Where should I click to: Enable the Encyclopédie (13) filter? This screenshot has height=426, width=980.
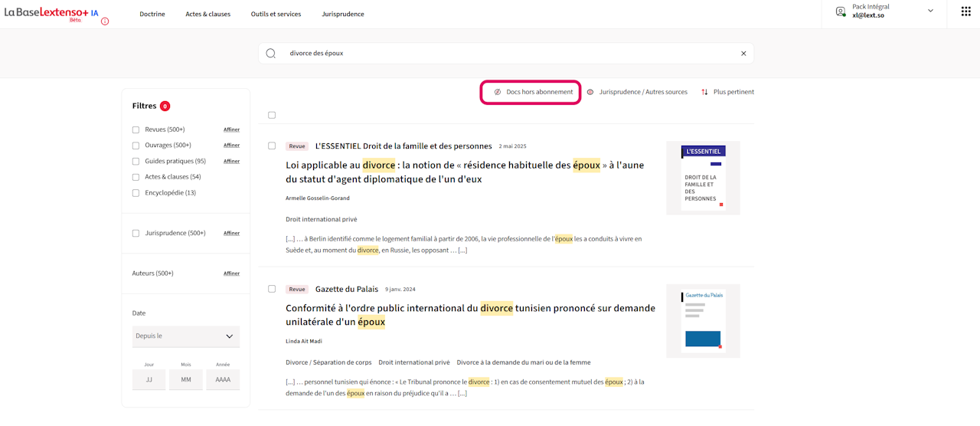pos(136,193)
